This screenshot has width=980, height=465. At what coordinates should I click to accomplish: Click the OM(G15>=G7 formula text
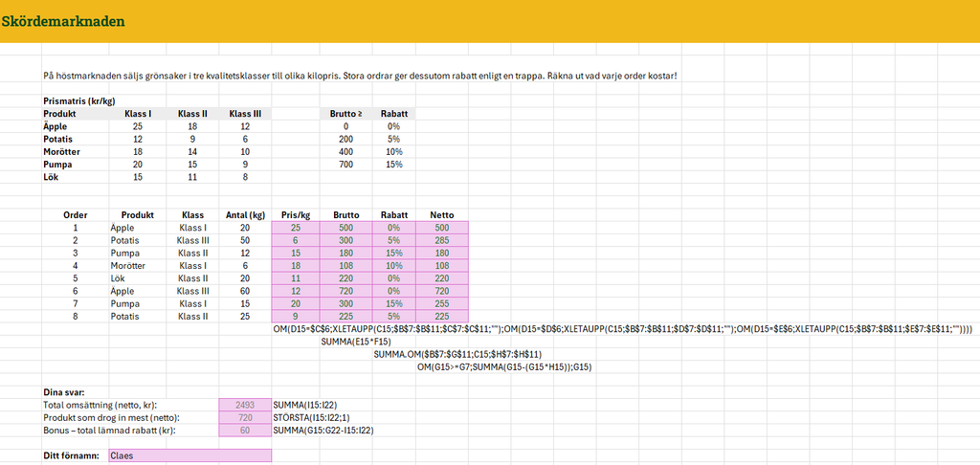point(504,367)
